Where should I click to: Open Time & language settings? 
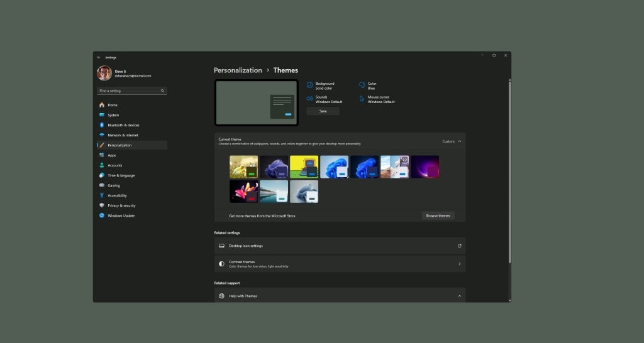132,176
